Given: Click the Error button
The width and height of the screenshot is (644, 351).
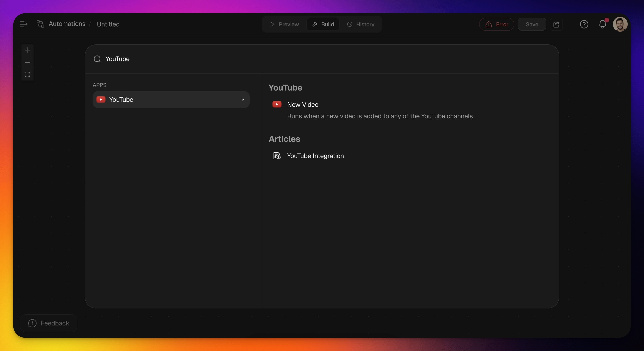Looking at the screenshot, I should (497, 24).
